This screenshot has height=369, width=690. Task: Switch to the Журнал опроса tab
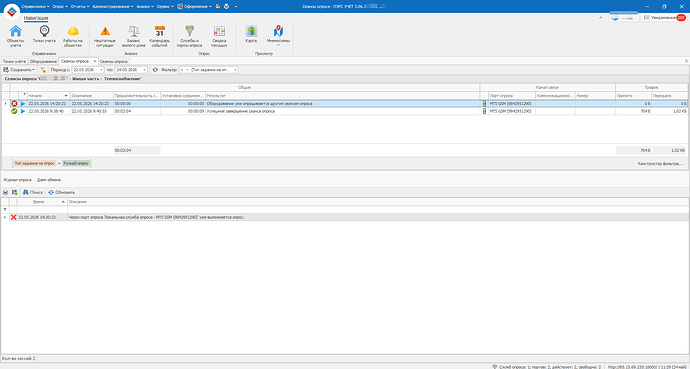pos(17,180)
